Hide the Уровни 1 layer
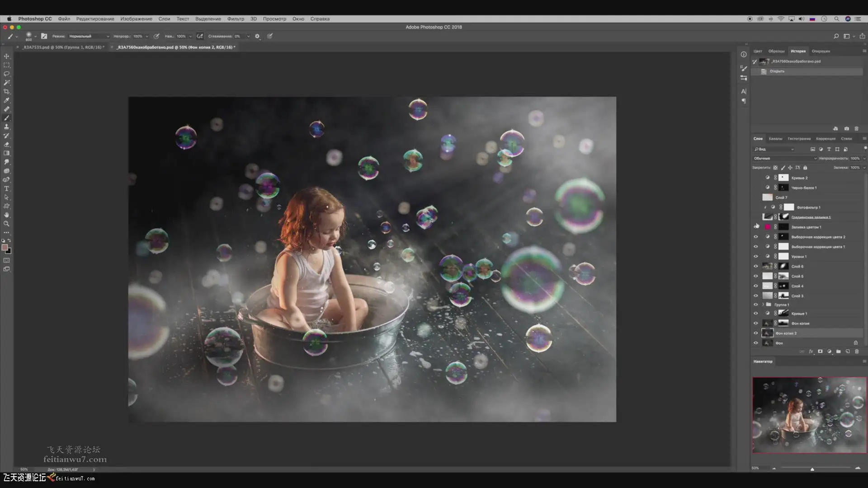868x488 pixels. tap(755, 257)
